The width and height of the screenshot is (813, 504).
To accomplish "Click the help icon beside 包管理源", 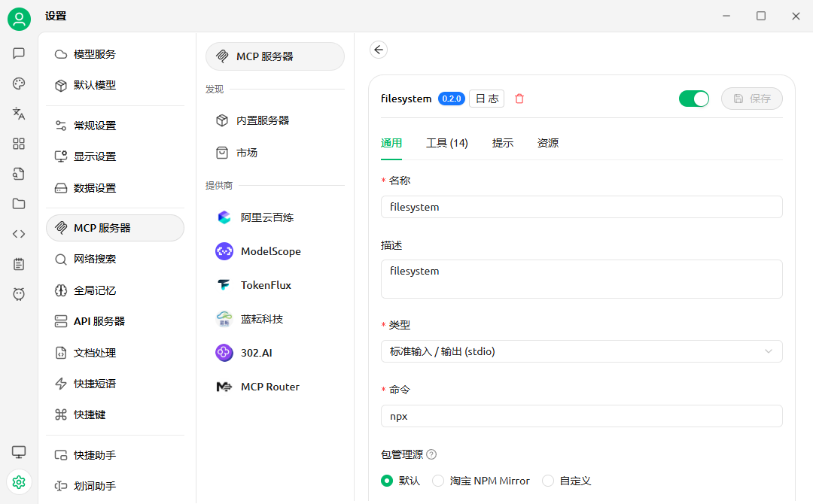I will [x=431, y=454].
